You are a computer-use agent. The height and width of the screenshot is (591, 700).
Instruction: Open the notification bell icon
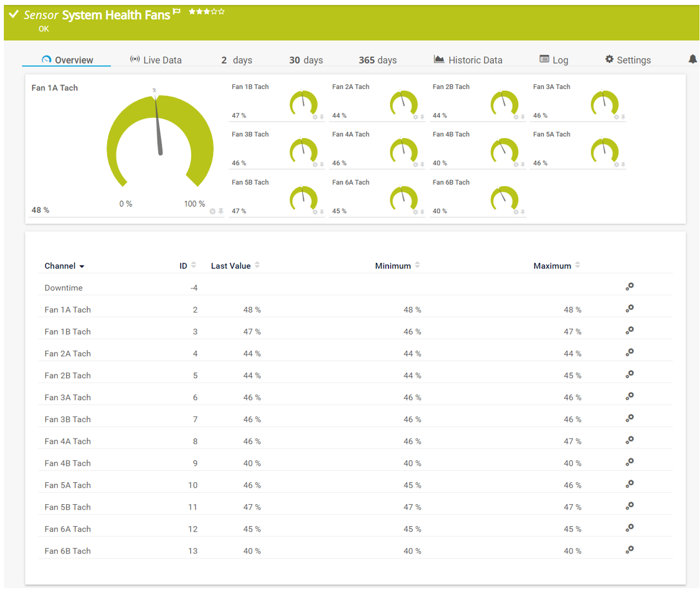coord(692,59)
